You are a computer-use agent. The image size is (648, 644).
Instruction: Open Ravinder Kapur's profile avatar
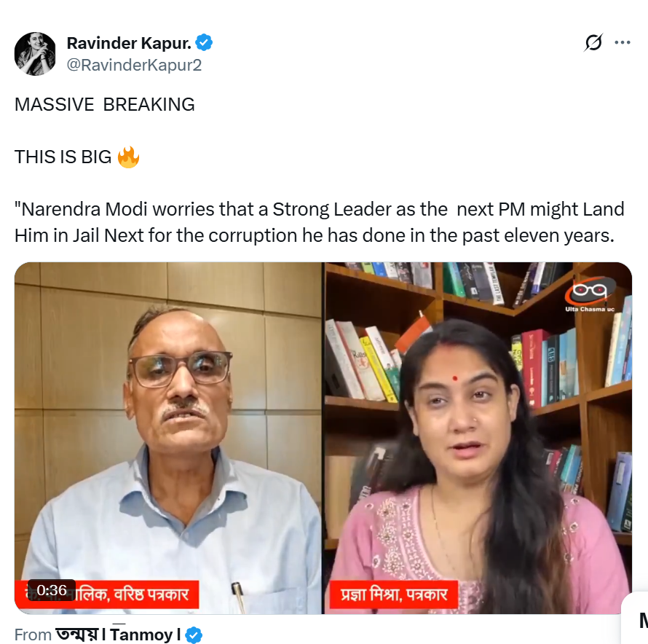[35, 54]
